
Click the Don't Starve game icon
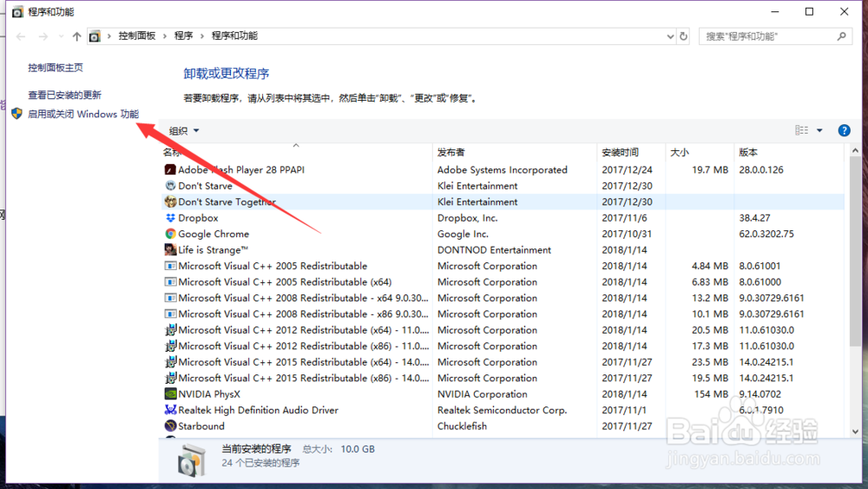(x=170, y=186)
